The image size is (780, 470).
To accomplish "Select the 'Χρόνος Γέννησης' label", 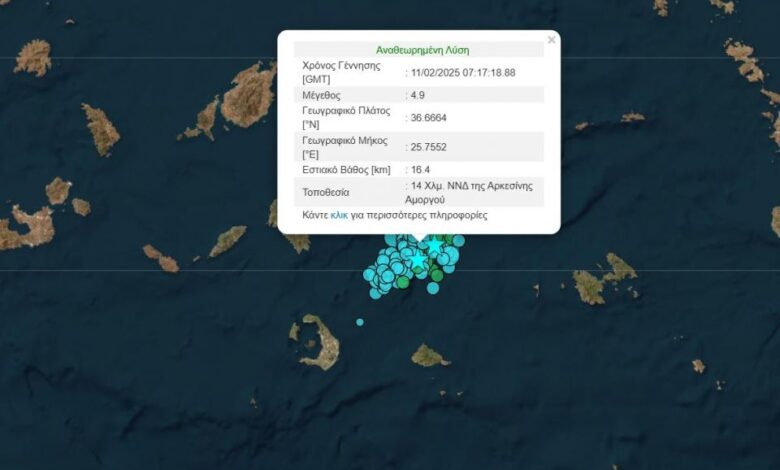I will (341, 66).
